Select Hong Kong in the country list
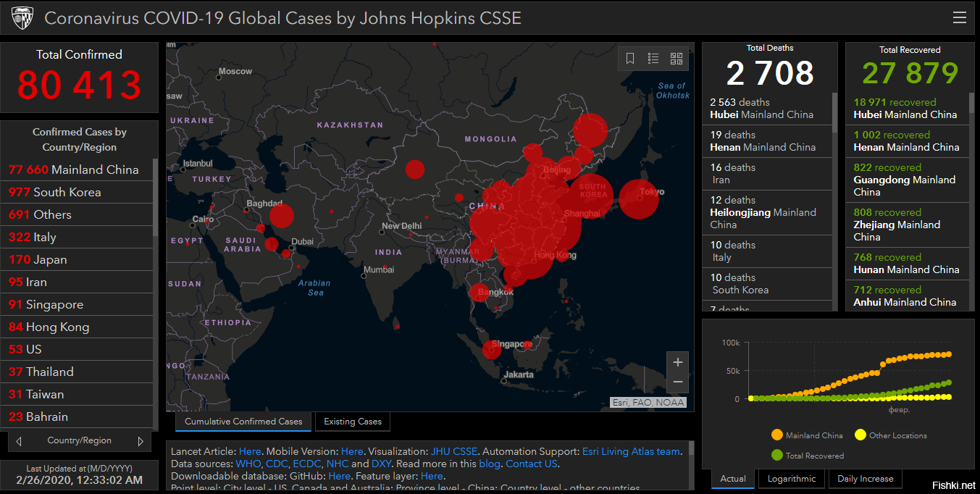Viewport: 980px width, 494px height. coord(77,327)
